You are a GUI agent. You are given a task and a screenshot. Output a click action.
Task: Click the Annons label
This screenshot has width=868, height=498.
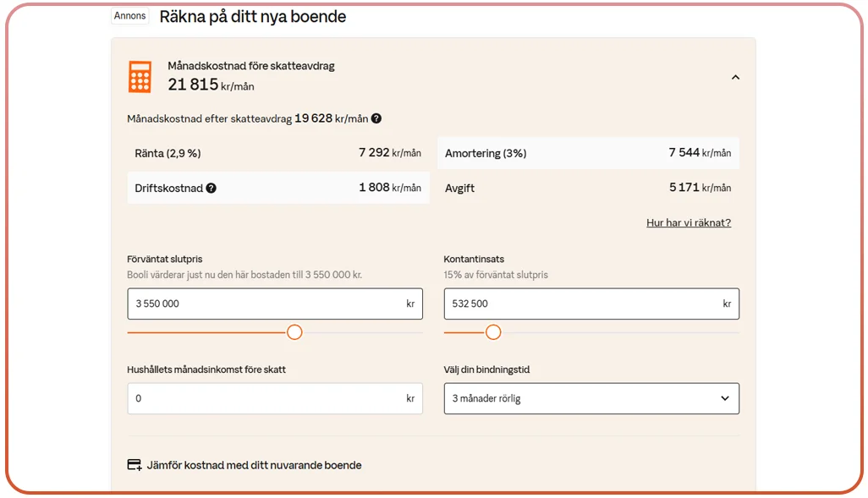[129, 14]
